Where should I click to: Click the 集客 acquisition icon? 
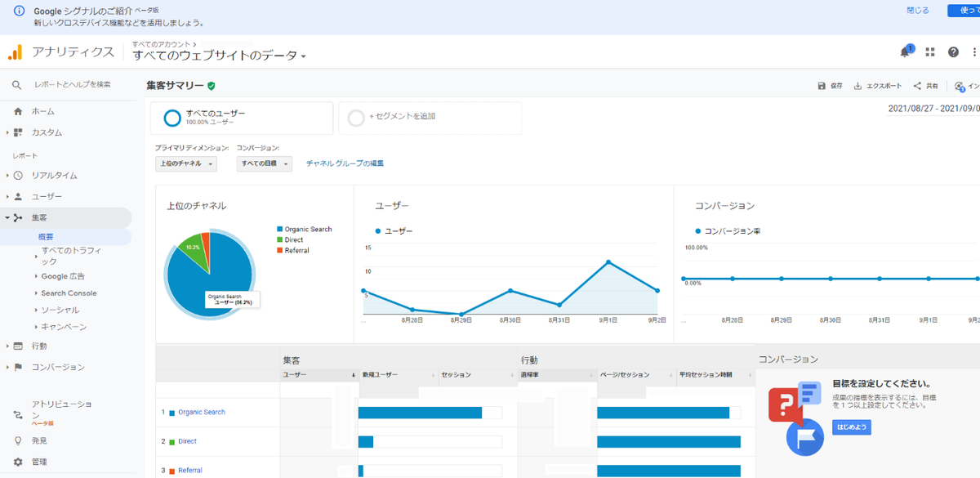(18, 218)
